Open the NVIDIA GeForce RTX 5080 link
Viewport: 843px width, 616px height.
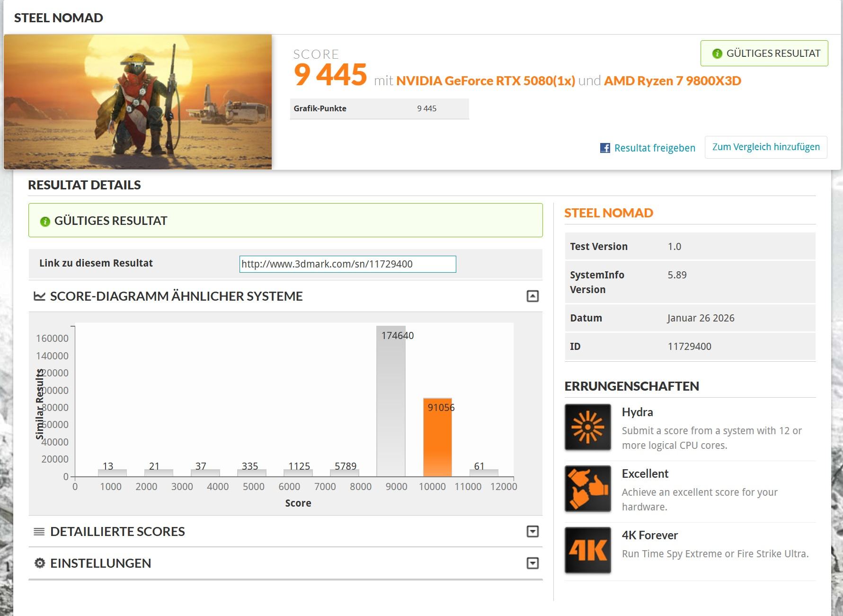(486, 81)
